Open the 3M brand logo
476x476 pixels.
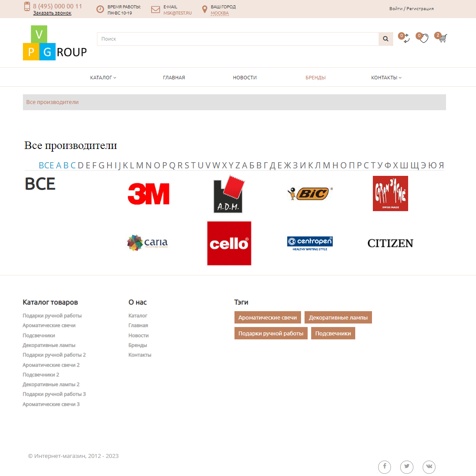coord(149,194)
